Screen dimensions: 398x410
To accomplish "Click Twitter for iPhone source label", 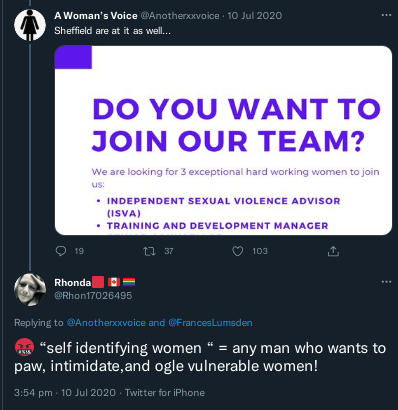I will coord(165,393).
